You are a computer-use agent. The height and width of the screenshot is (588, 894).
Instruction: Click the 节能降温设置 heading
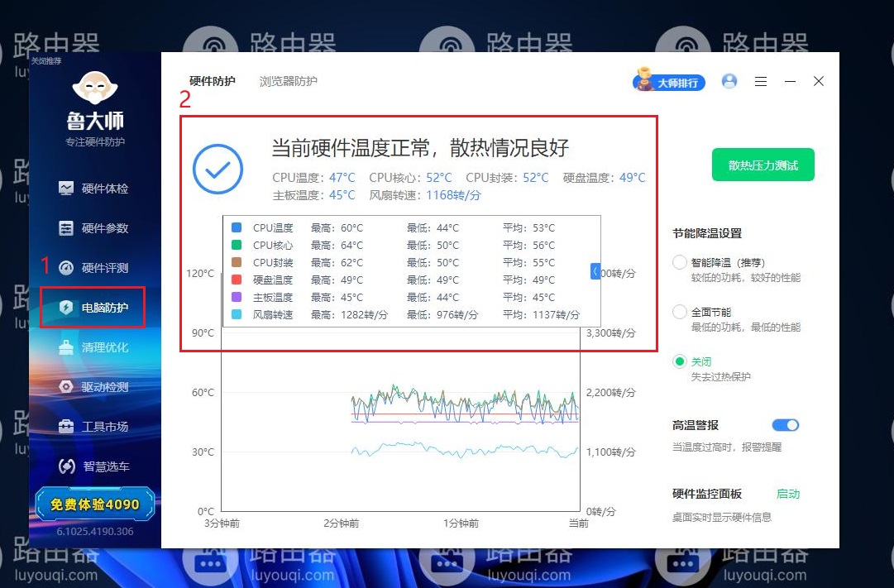(707, 233)
